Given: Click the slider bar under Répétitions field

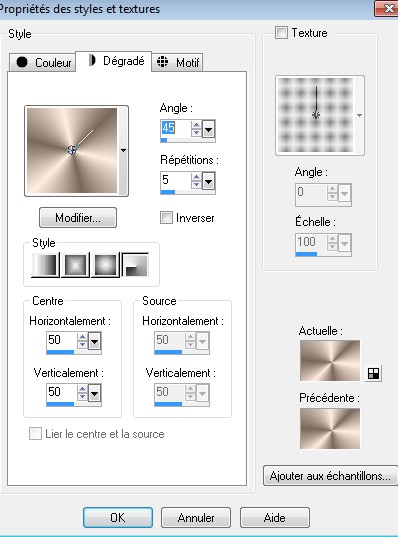Looking at the screenshot, I should click(188, 192).
